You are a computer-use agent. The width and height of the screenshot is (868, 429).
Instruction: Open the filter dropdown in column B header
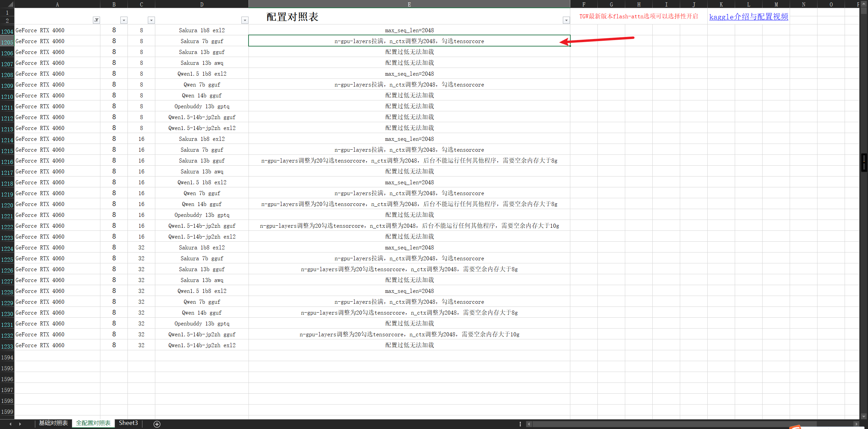(124, 20)
